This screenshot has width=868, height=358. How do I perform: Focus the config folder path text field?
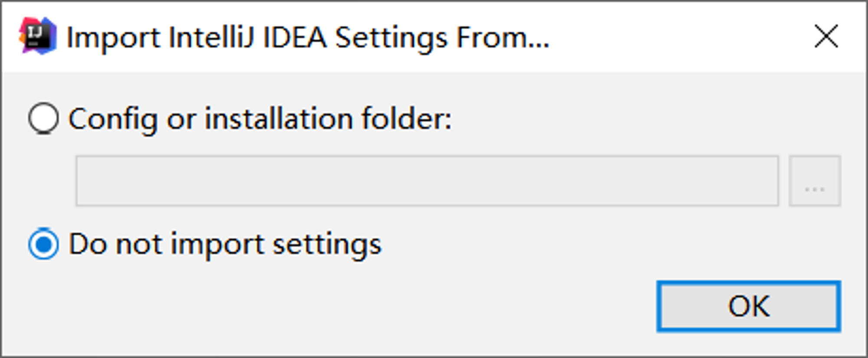pyautogui.click(x=427, y=181)
